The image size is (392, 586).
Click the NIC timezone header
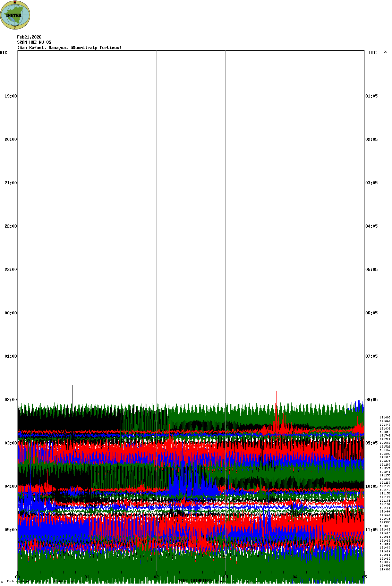coord(3,53)
